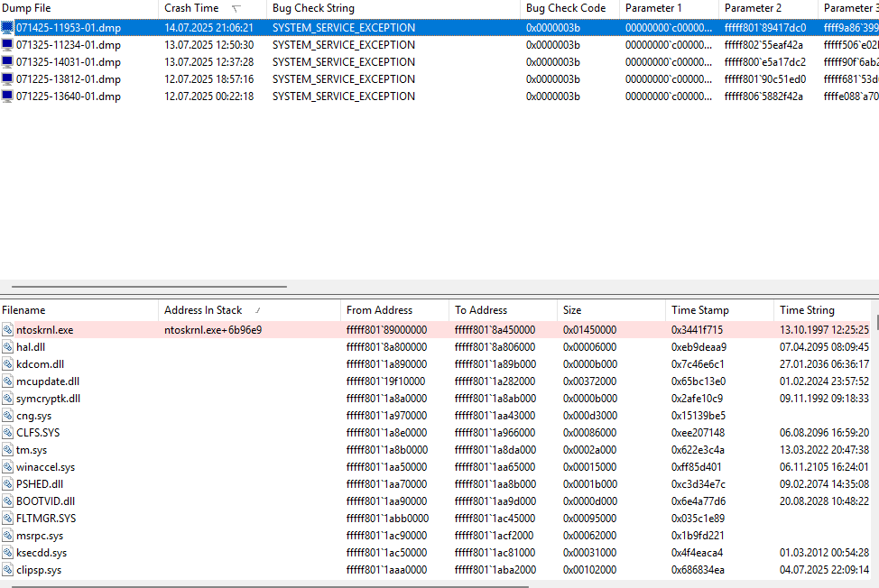This screenshot has width=879, height=588.
Task: Sort by Address In Stack header
Action: [x=249, y=310]
